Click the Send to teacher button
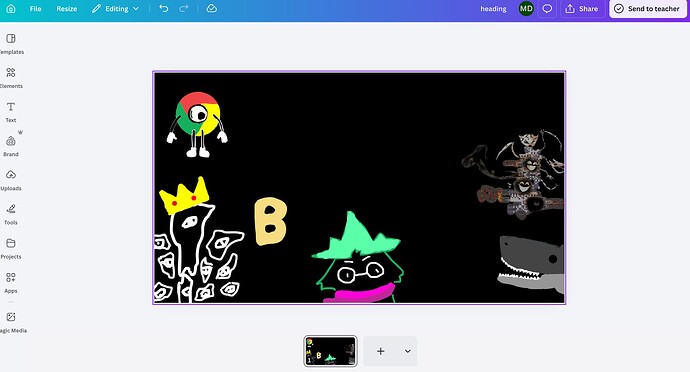 [647, 9]
